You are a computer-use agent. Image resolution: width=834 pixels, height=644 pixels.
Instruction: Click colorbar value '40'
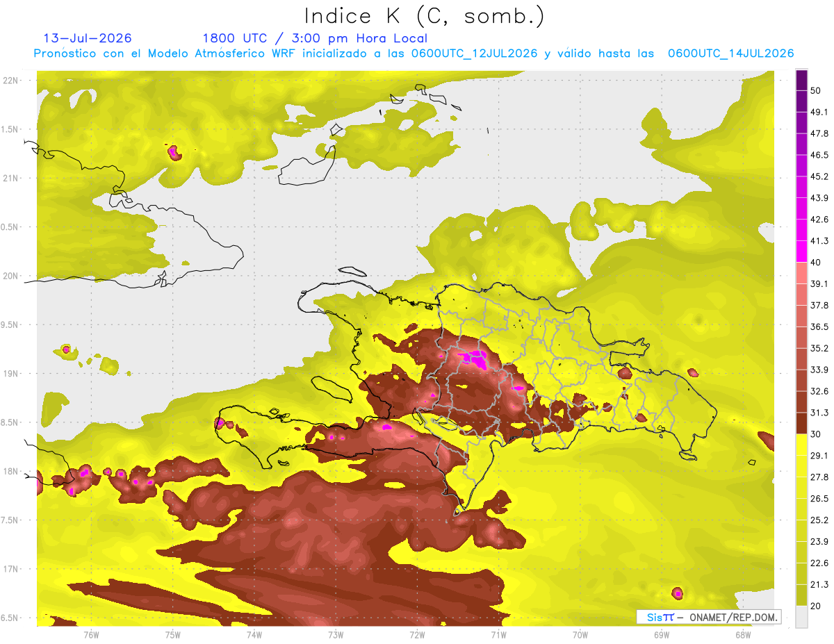pos(817,262)
